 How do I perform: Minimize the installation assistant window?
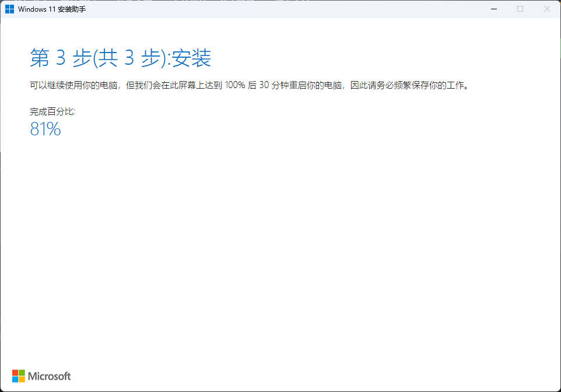tap(493, 9)
